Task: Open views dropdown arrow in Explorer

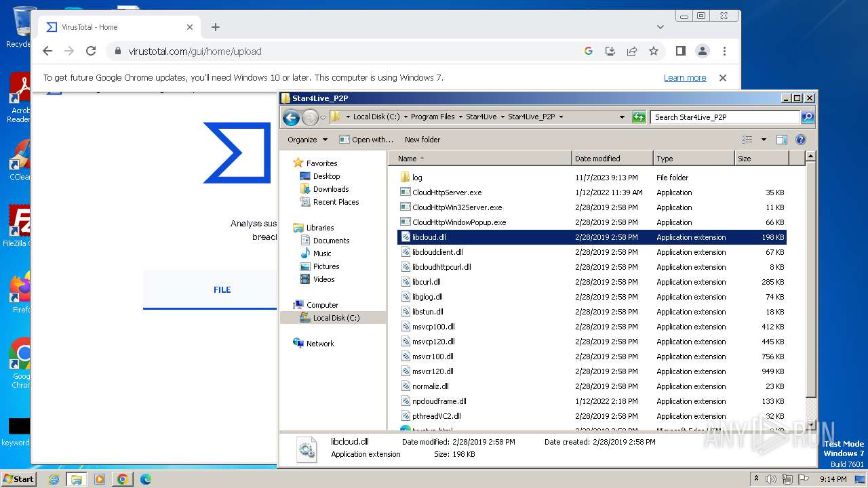Action: [x=764, y=140]
